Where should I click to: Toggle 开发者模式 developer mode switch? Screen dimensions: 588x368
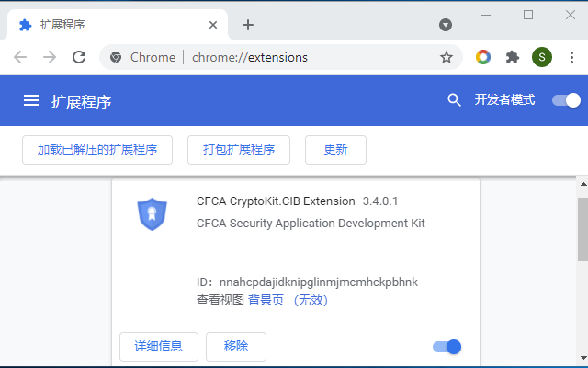point(566,100)
